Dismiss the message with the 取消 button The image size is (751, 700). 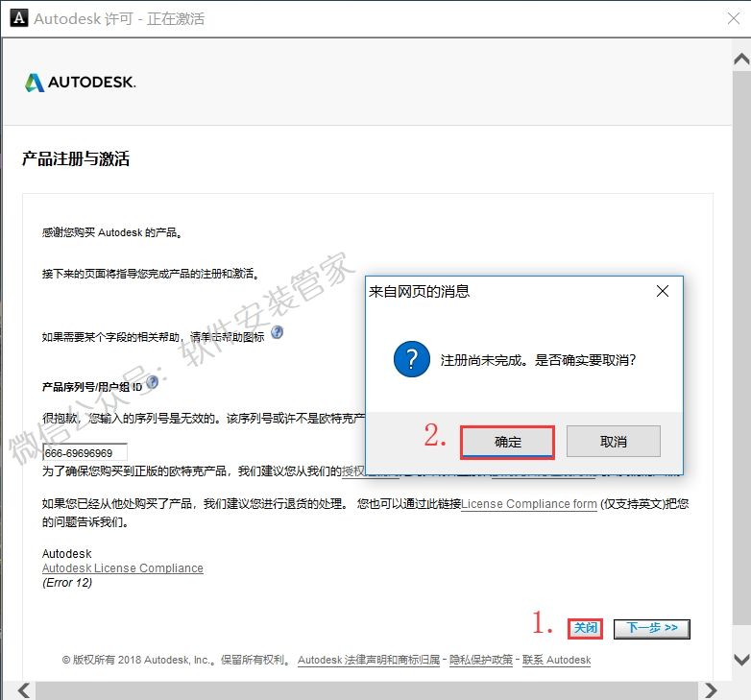pyautogui.click(x=613, y=442)
